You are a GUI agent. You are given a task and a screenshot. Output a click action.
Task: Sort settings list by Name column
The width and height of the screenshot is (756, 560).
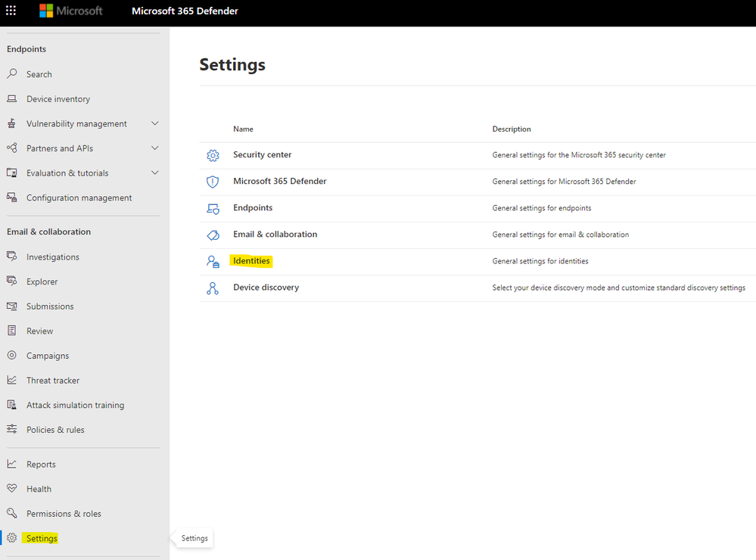(243, 129)
